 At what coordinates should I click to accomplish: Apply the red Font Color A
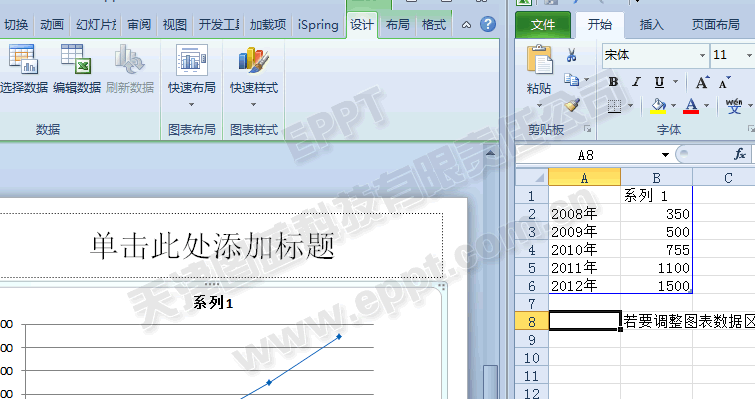[x=691, y=106]
